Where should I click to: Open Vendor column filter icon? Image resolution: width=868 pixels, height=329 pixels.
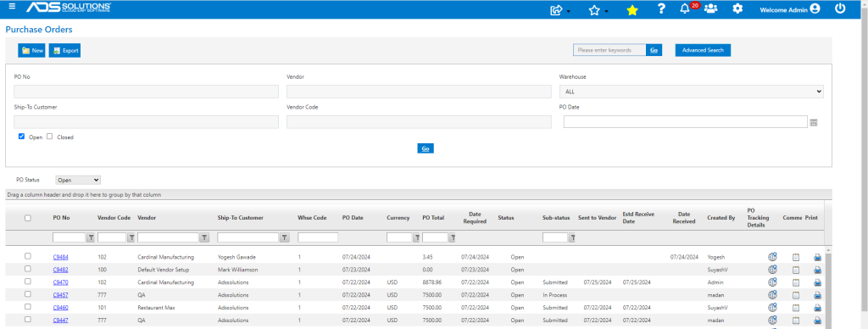(204, 237)
